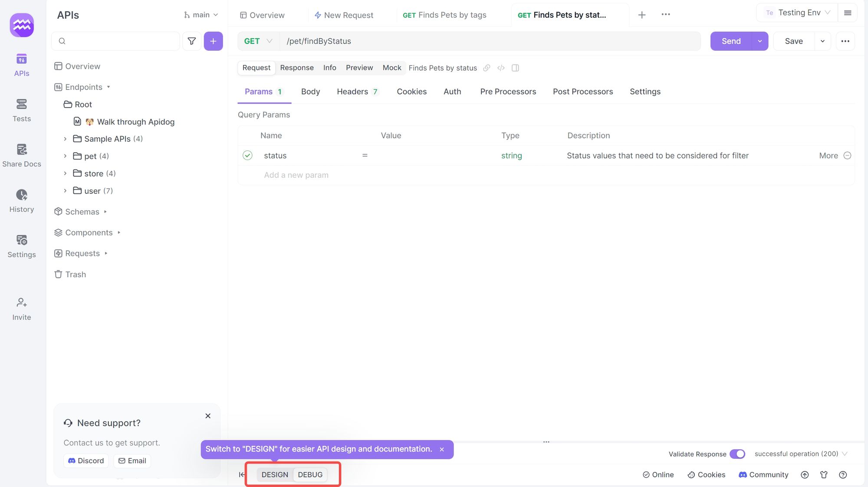Open the History section

point(22,201)
